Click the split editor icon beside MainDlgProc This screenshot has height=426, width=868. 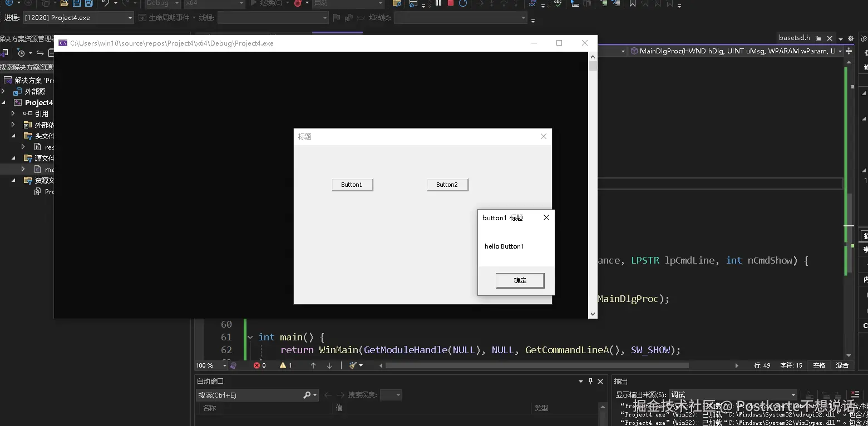[x=849, y=51]
